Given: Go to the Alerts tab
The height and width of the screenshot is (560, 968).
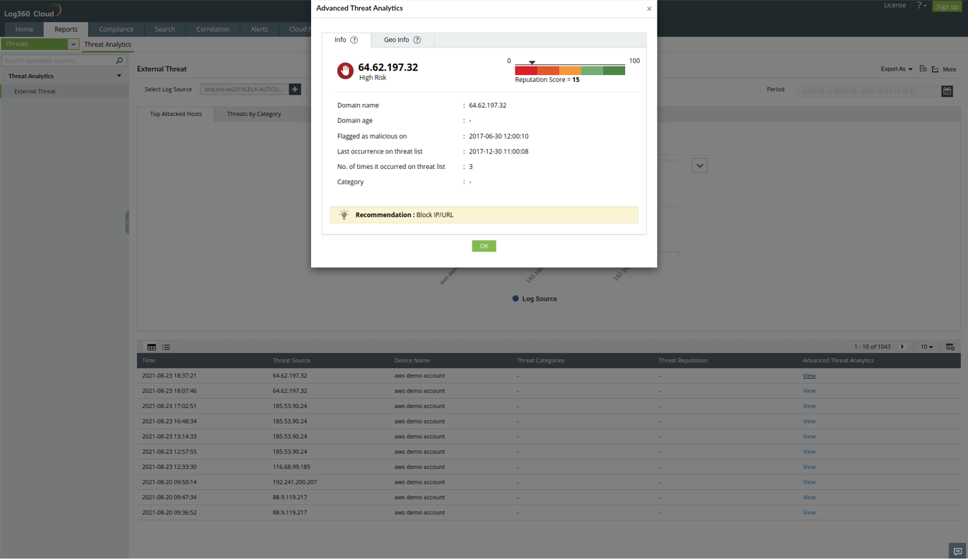Looking at the screenshot, I should coord(260,30).
